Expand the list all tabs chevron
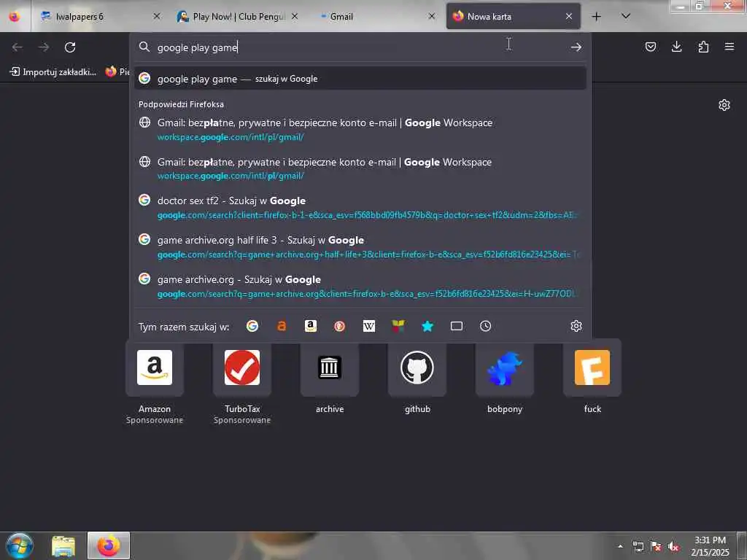This screenshot has width=747, height=560. coord(626,16)
